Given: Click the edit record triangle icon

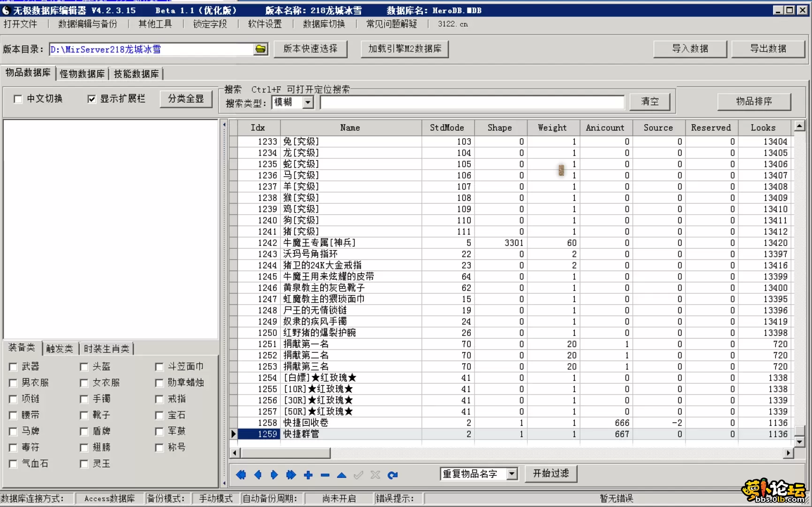Looking at the screenshot, I should click(342, 475).
